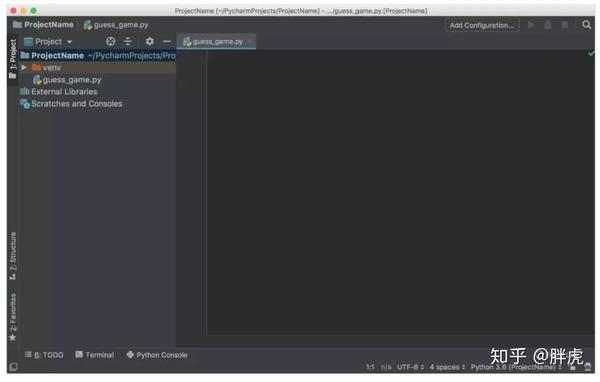Open the 4 spaces indent selector
This screenshot has width=600, height=382.
pos(447,367)
